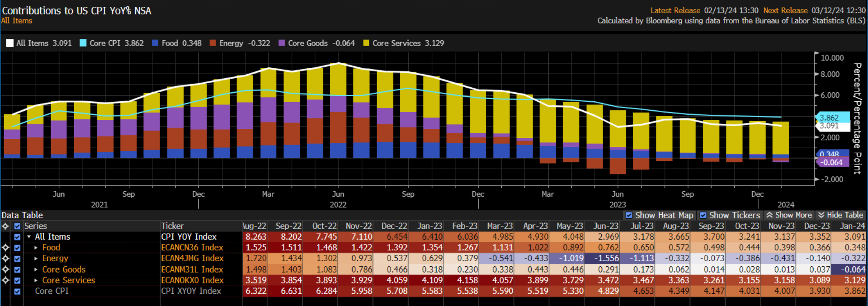Uncheck the Core Goods series checkbox
This screenshot has height=306, width=868.
pyautogui.click(x=17, y=269)
